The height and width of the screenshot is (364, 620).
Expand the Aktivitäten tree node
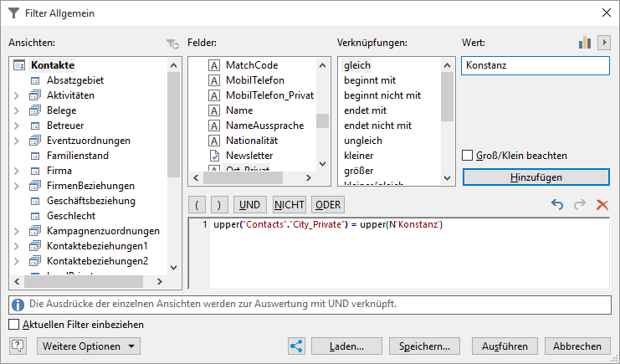[x=17, y=95]
